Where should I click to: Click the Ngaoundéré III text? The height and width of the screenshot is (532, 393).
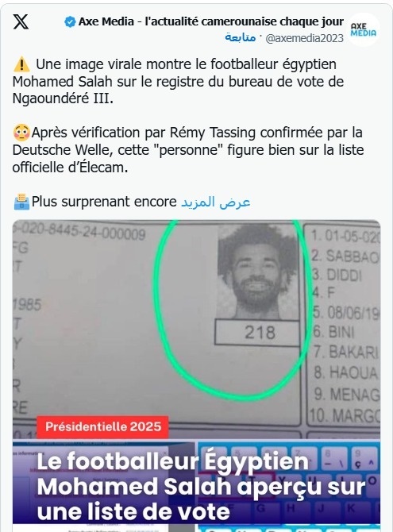[x=63, y=98]
